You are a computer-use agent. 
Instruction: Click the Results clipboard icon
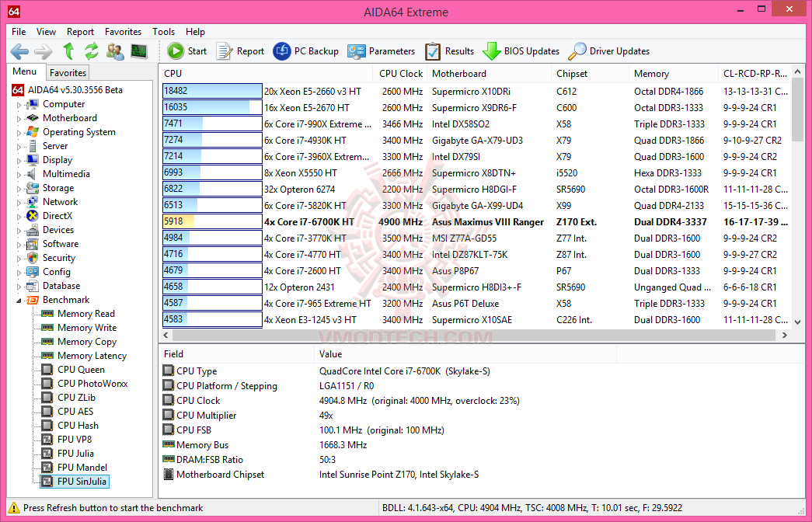432,51
